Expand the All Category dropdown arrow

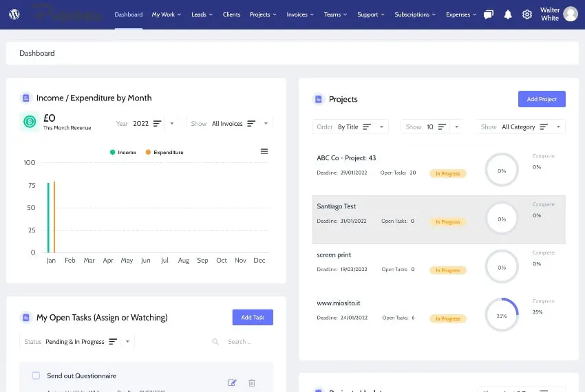click(559, 127)
